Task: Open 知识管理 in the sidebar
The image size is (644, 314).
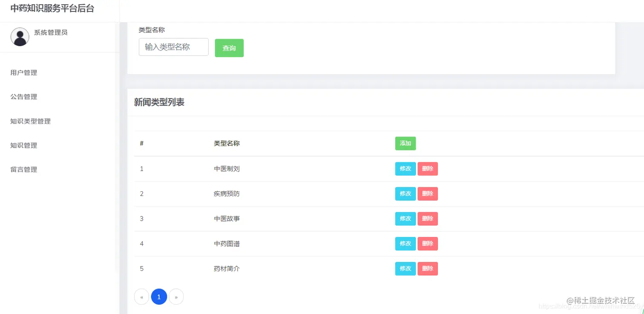Action: pyautogui.click(x=24, y=145)
